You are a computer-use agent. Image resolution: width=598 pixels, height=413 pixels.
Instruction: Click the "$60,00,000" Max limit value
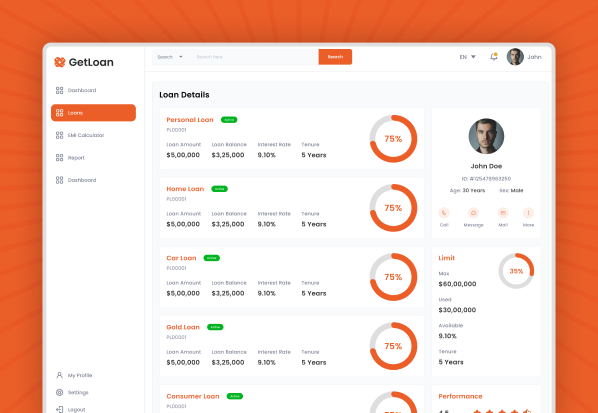pyautogui.click(x=457, y=284)
